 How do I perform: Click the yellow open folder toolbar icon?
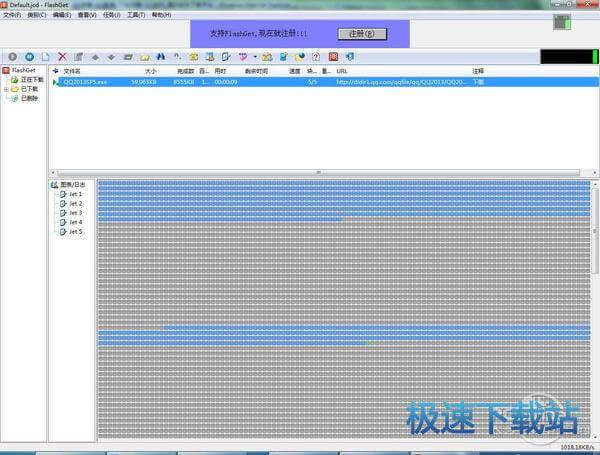pyautogui.click(x=145, y=57)
